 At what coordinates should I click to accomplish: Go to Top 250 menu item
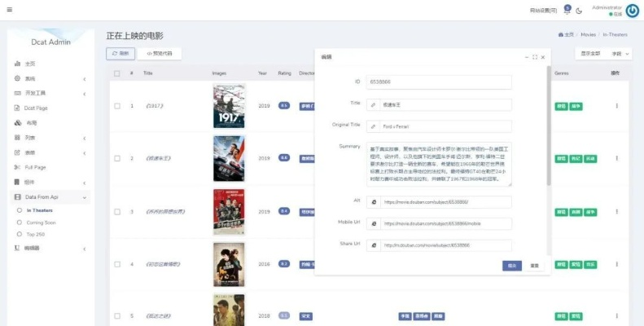coord(36,234)
